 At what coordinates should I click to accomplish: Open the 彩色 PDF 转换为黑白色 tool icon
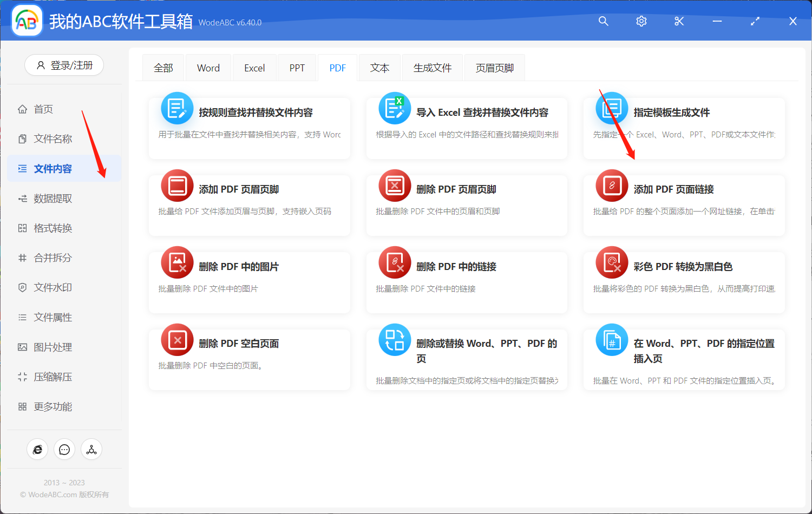click(x=612, y=262)
